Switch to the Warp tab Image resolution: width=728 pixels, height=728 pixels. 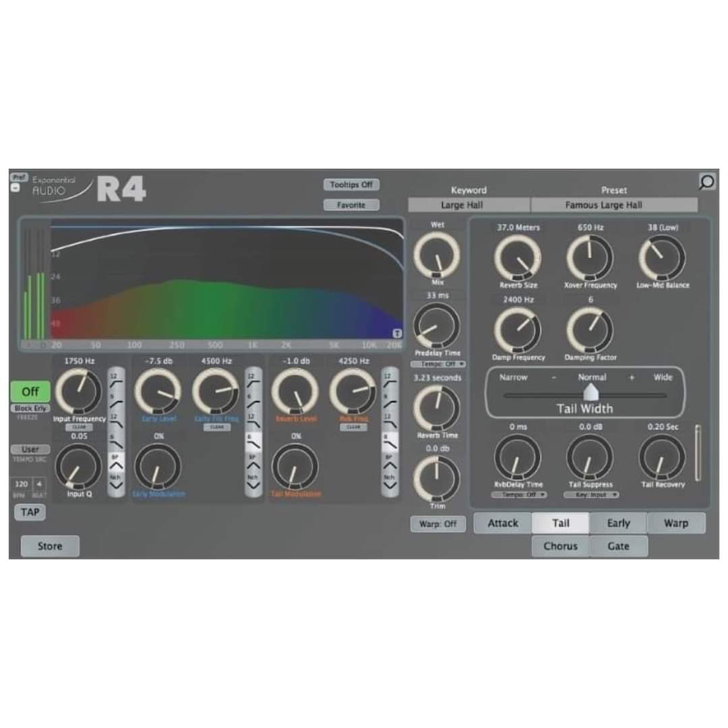676,523
